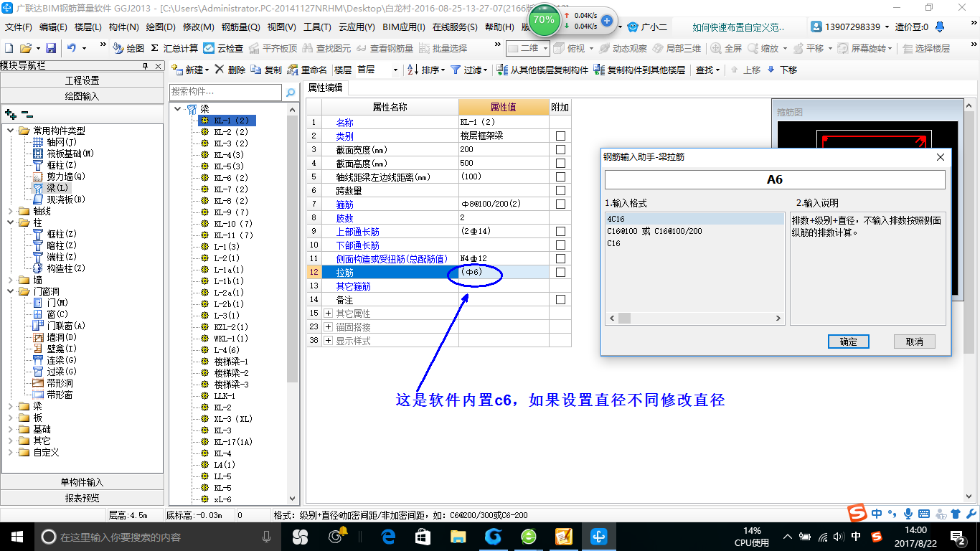Click the Undo arrow icon
Image resolution: width=980 pixels, height=551 pixels.
click(x=72, y=48)
